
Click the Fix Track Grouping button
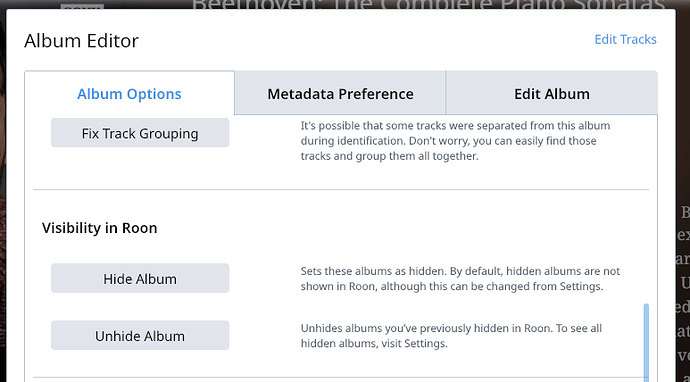(x=140, y=132)
